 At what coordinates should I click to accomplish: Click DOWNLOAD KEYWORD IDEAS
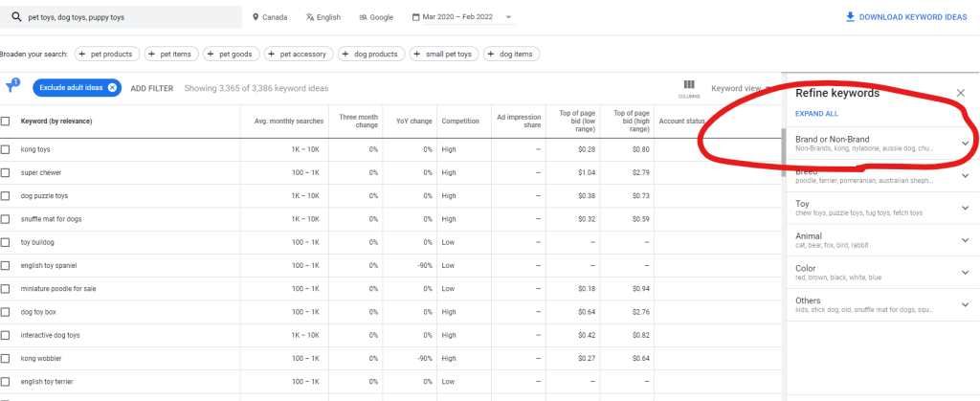(x=906, y=17)
